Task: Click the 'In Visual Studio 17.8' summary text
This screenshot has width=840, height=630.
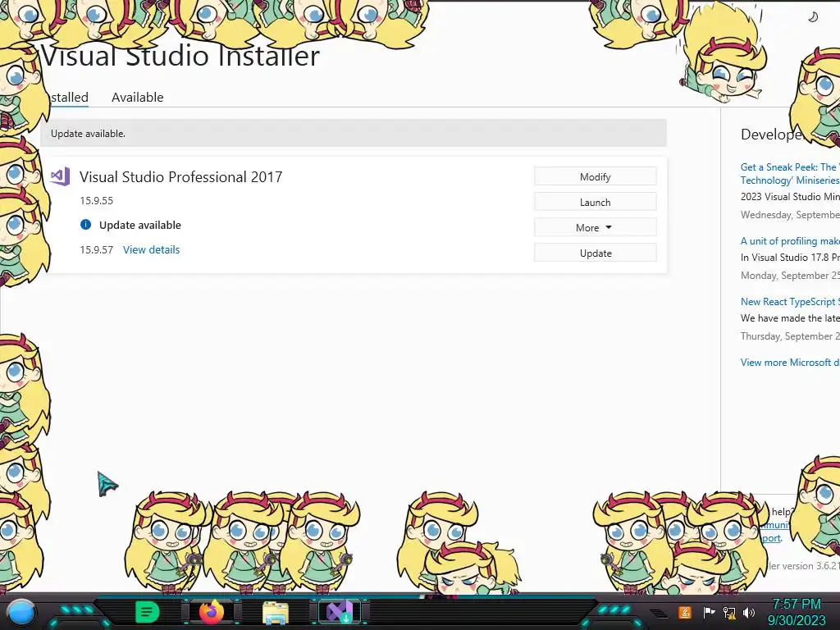Action: click(x=790, y=257)
